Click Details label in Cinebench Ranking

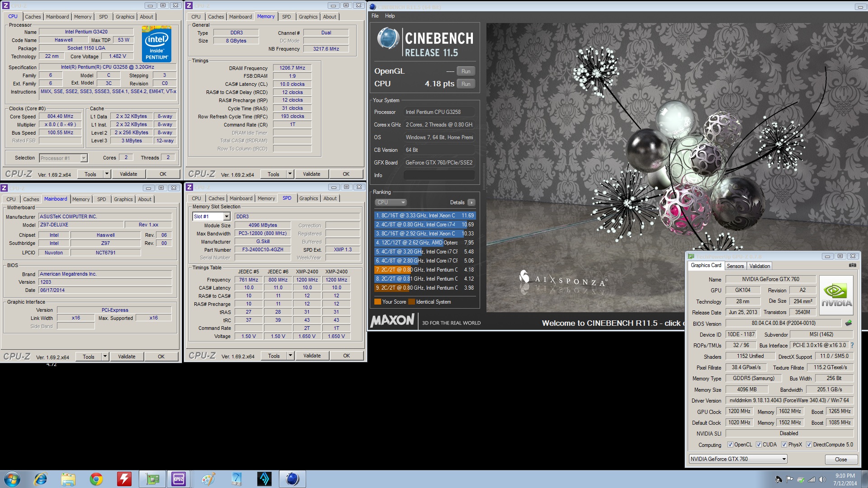[x=457, y=202]
